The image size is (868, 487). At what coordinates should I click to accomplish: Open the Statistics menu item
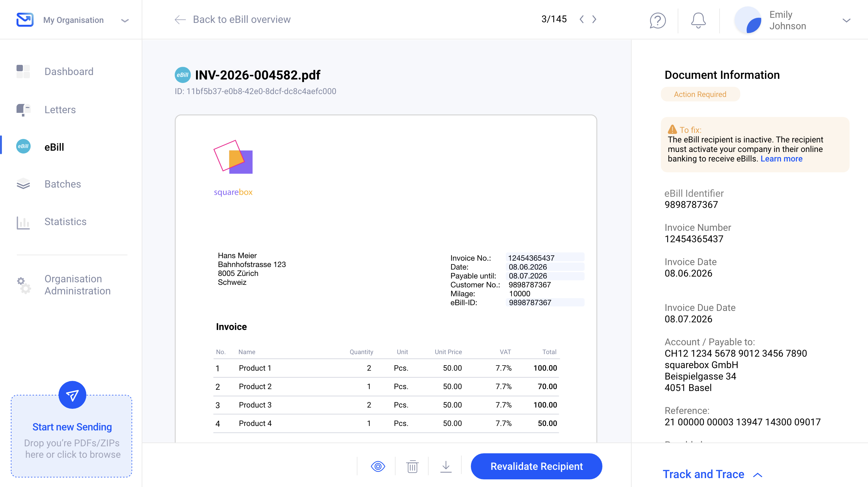pos(65,222)
